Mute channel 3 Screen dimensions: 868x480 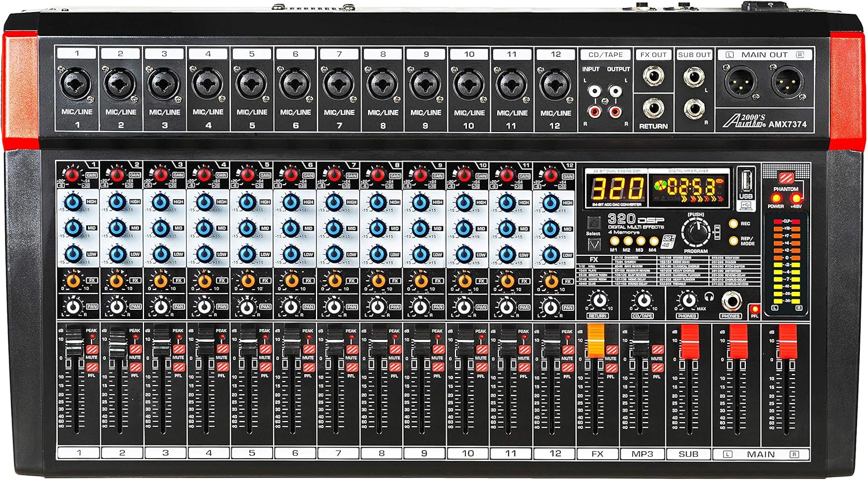pos(179,350)
